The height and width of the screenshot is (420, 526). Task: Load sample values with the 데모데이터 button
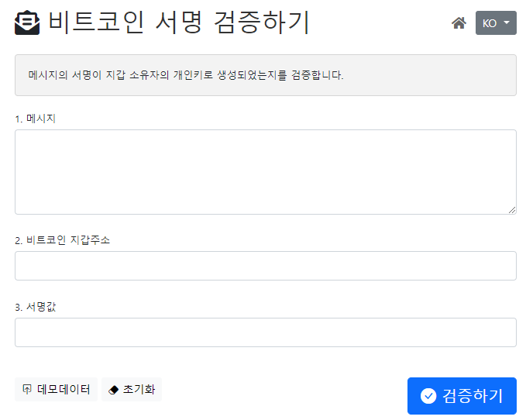pos(56,389)
